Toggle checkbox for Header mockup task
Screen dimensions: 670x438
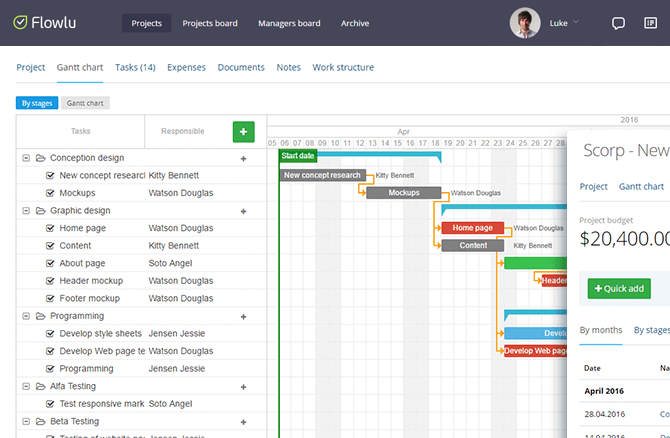coord(50,281)
